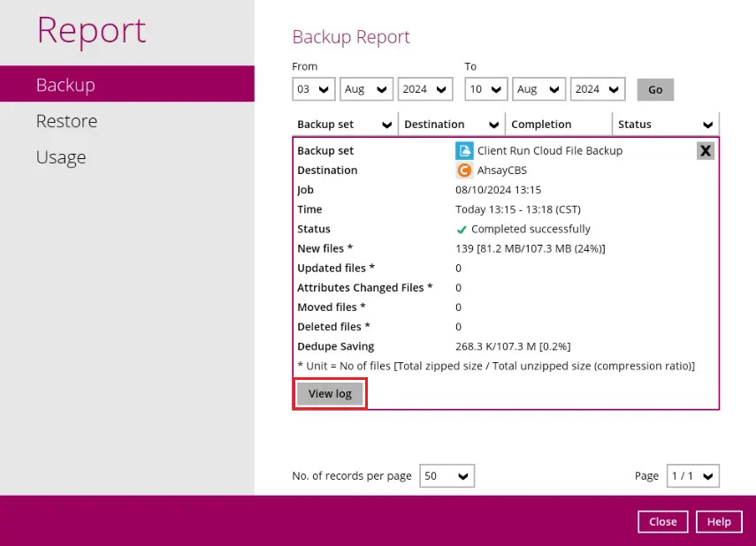Image resolution: width=756 pixels, height=546 pixels.
Task: Open the From month dropdown showing Aug
Action: tap(366, 88)
